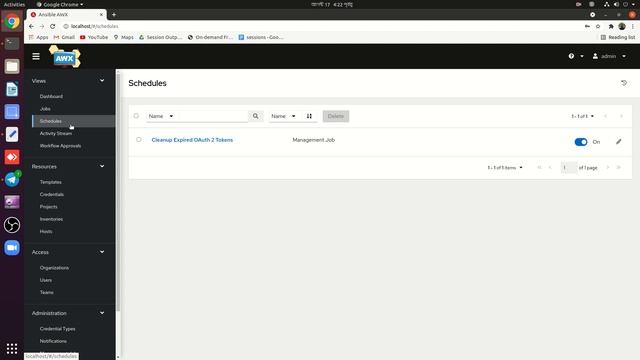Open Hosts in the sidebar
Screen dimensions: 640x360
point(46,231)
